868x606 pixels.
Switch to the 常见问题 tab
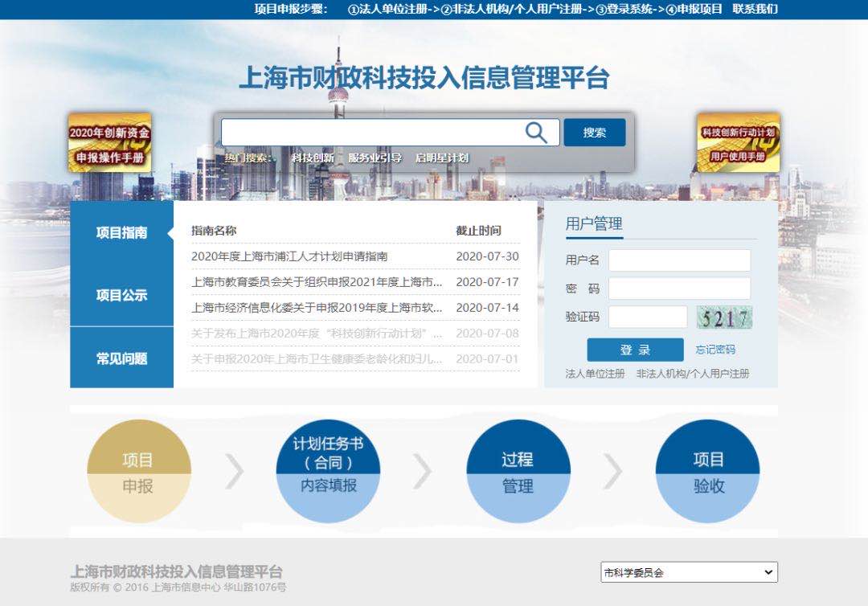coord(122,358)
